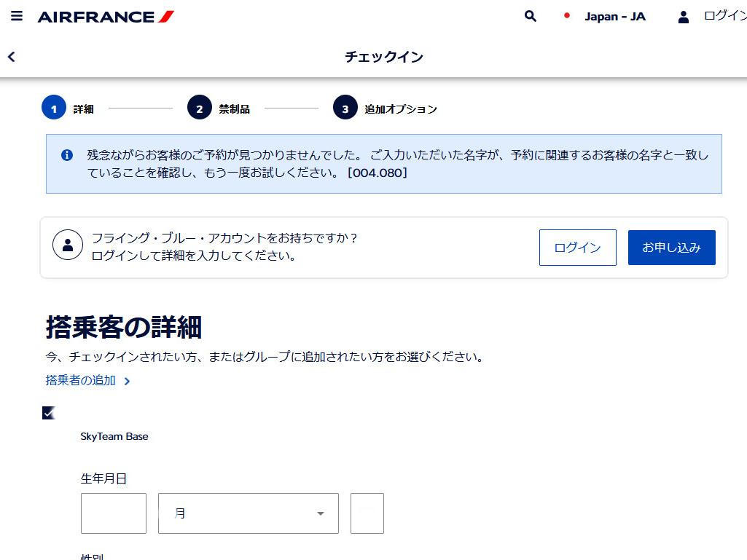Click the chevron next to 搭乗者の追加
Image resolution: width=747 pixels, height=560 pixels.
click(127, 381)
